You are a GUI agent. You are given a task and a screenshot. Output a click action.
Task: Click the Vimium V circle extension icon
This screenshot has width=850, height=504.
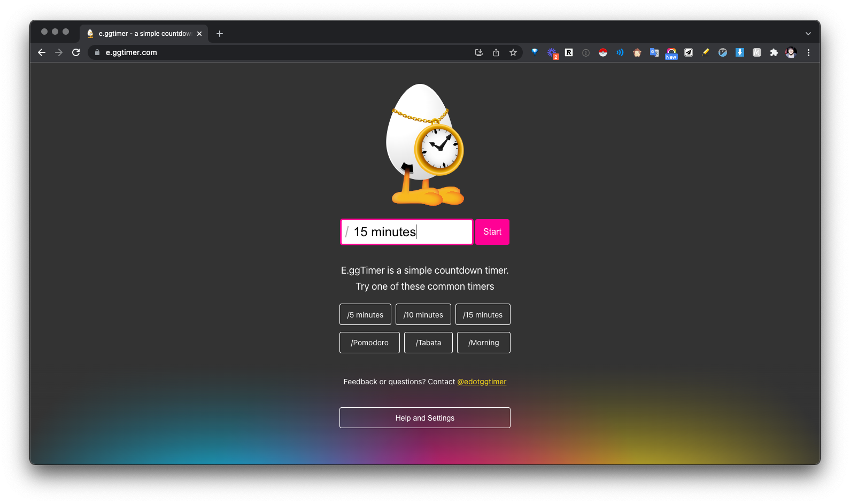click(723, 52)
